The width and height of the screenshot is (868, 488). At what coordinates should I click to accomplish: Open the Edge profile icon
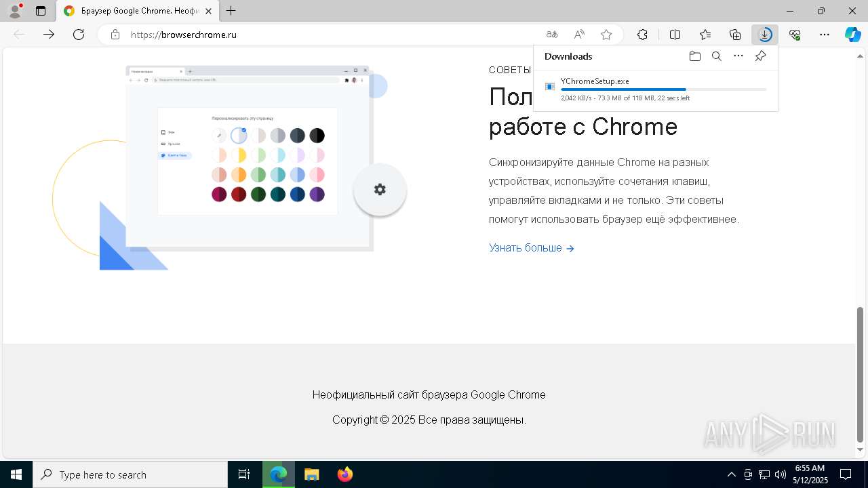[x=14, y=11]
